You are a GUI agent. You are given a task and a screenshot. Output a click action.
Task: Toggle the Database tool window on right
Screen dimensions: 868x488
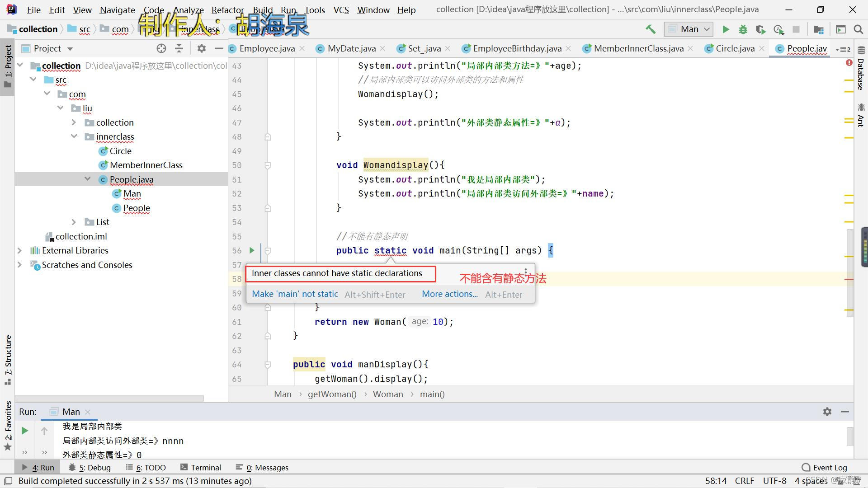pyautogui.click(x=860, y=69)
